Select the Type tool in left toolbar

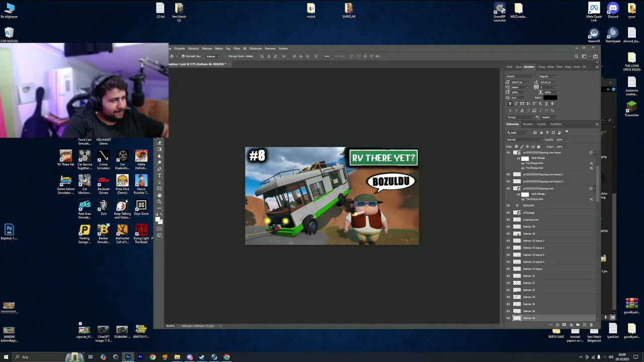pyautogui.click(x=159, y=175)
